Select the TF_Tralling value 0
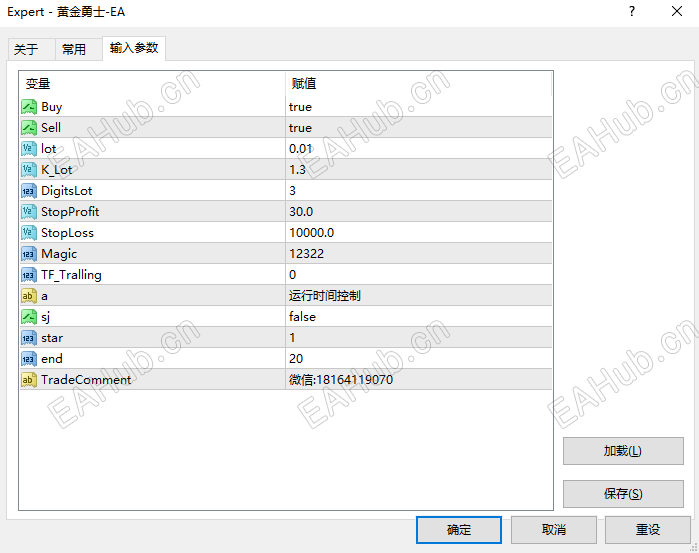Screen dimensions: 699x553 pyautogui.click(x=292, y=275)
